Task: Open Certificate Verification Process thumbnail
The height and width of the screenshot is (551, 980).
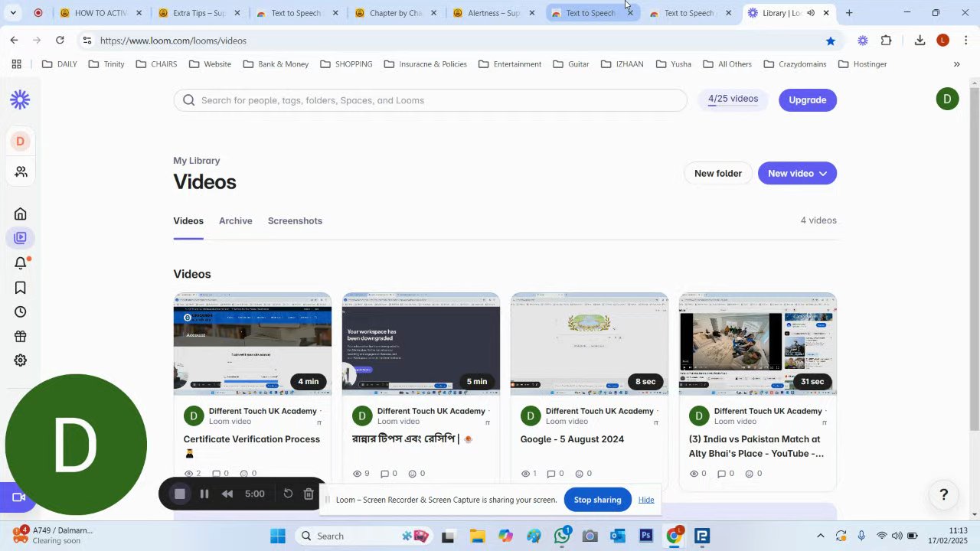Action: [253, 344]
